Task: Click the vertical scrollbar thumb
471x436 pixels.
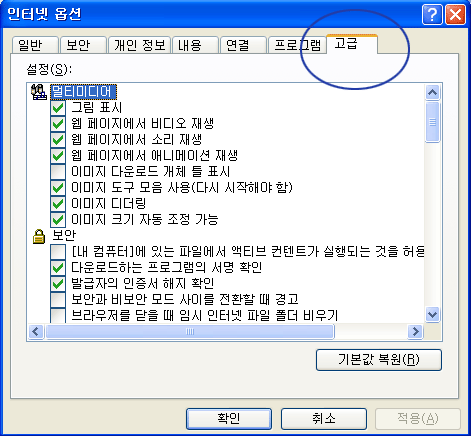Action: click(x=432, y=122)
